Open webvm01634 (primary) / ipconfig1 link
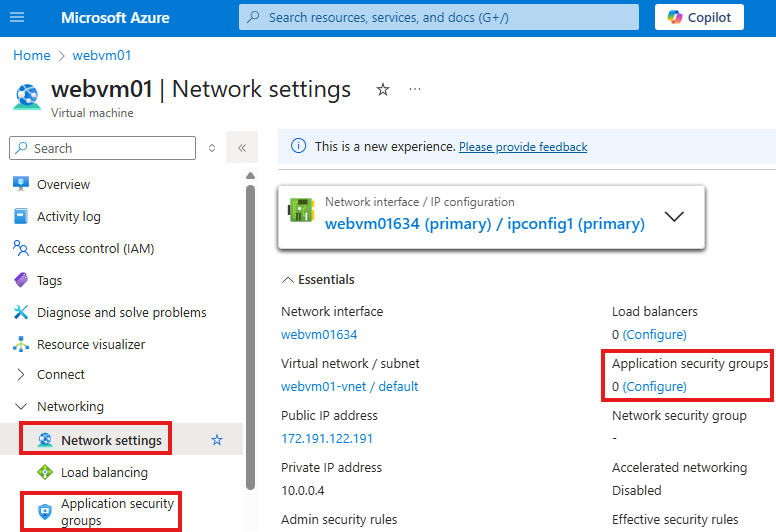This screenshot has width=776, height=532. click(x=485, y=224)
